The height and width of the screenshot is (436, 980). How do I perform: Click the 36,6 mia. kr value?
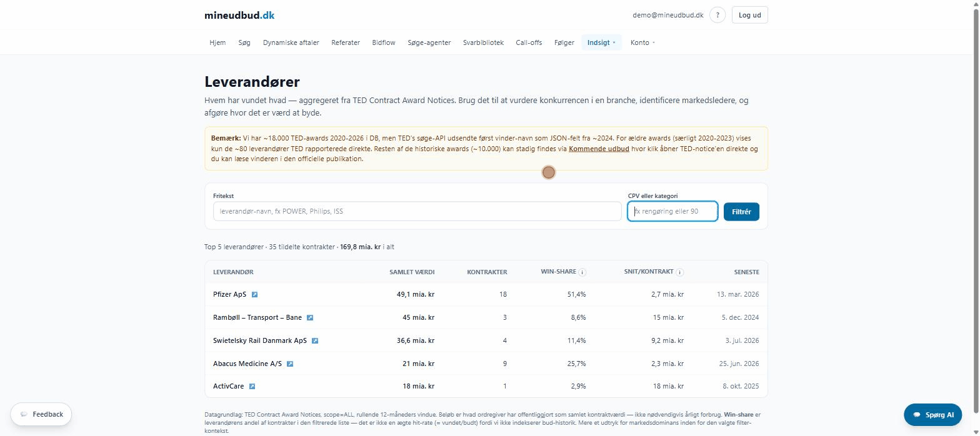(x=416, y=340)
